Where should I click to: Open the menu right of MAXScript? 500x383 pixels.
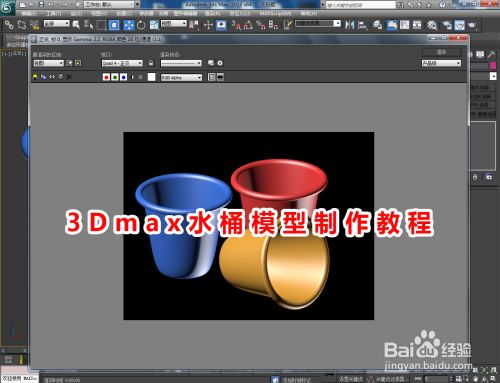point(309,13)
